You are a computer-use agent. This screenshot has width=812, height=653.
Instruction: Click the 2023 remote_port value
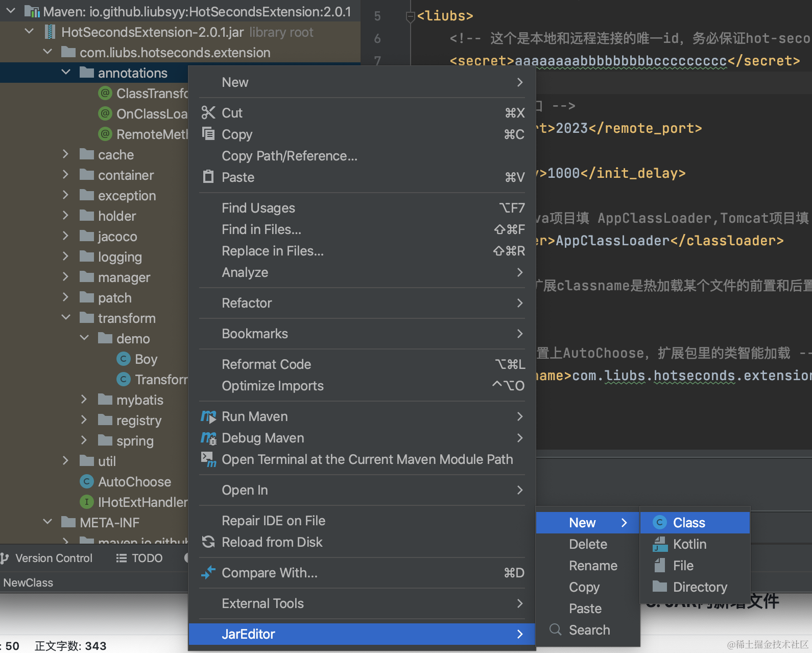pos(572,128)
